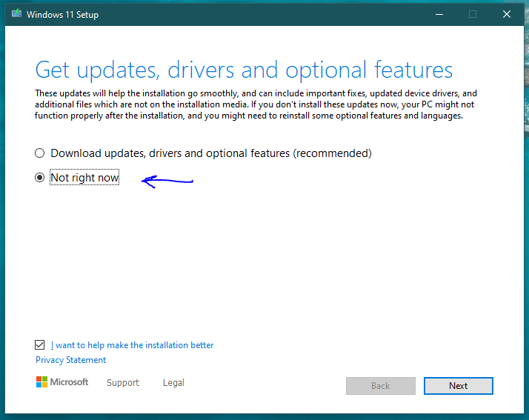This screenshot has width=529, height=420.
Task: Click the description paragraph about updates
Action: pyautogui.click(x=256, y=104)
